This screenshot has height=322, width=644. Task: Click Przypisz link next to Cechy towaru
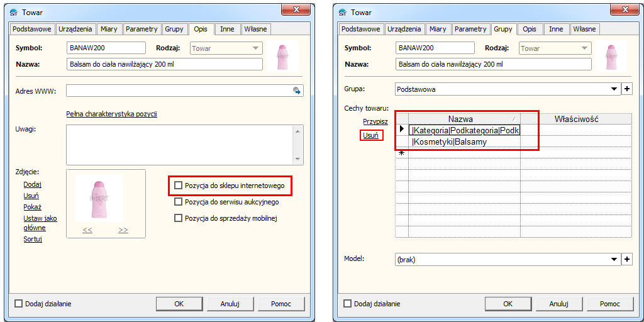point(375,121)
